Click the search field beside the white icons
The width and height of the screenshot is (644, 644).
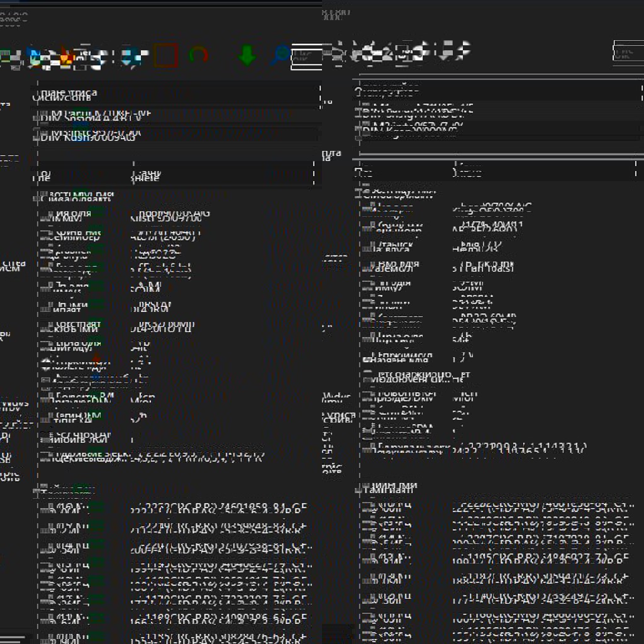click(x=626, y=53)
